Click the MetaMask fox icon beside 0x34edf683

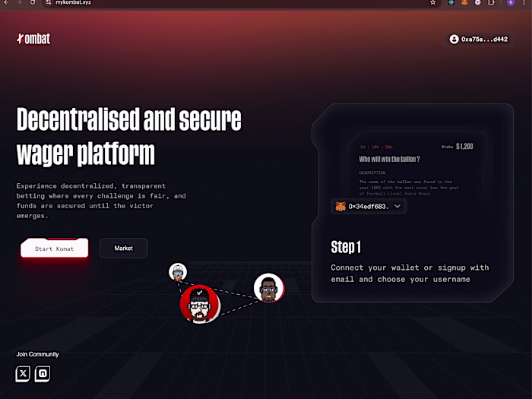[x=340, y=206]
